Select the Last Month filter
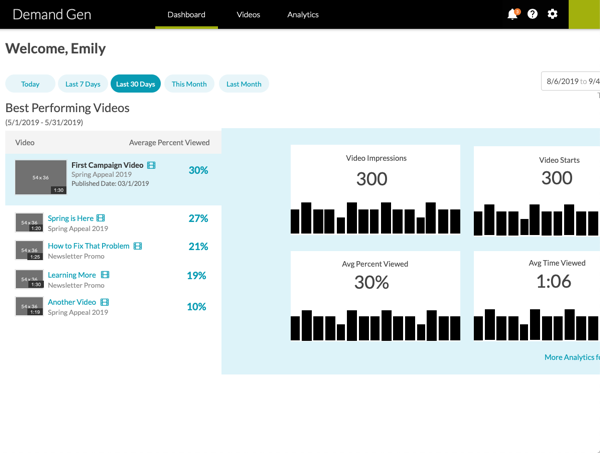Viewport: 600px width, 453px height. click(244, 84)
